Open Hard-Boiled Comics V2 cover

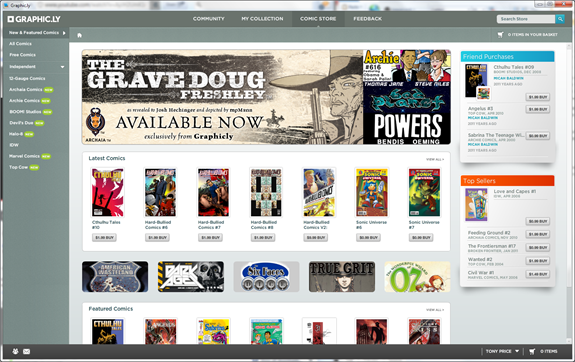tap(319, 193)
